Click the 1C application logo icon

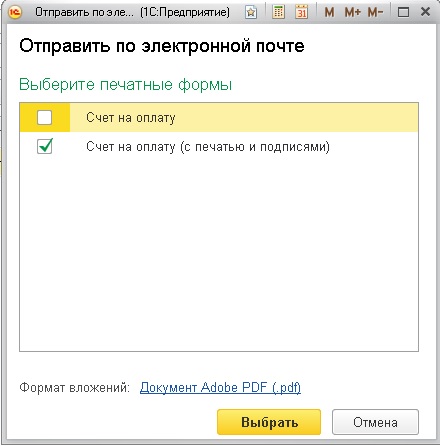(x=15, y=12)
